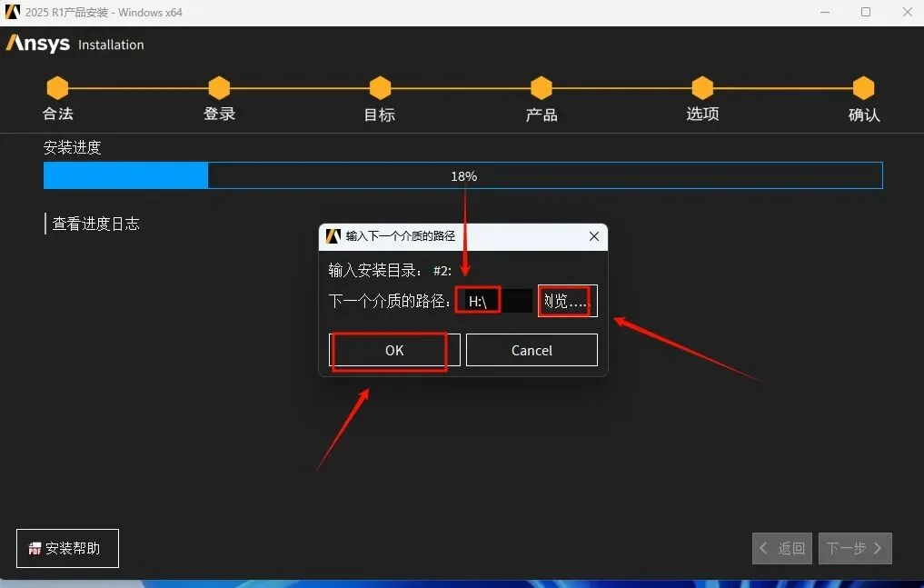The image size is (924, 588).
Task: Proceed with the 下一步 button
Action: coord(855,549)
